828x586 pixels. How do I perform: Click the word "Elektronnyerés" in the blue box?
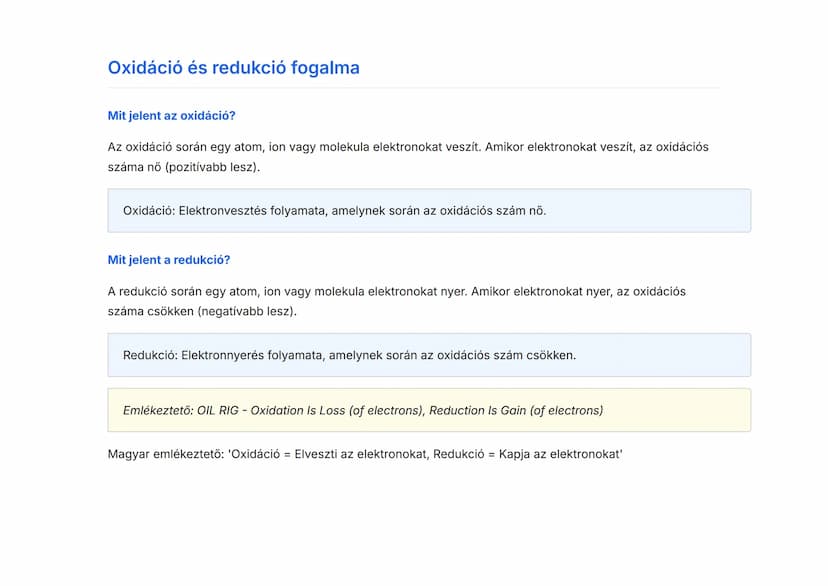[224, 355]
